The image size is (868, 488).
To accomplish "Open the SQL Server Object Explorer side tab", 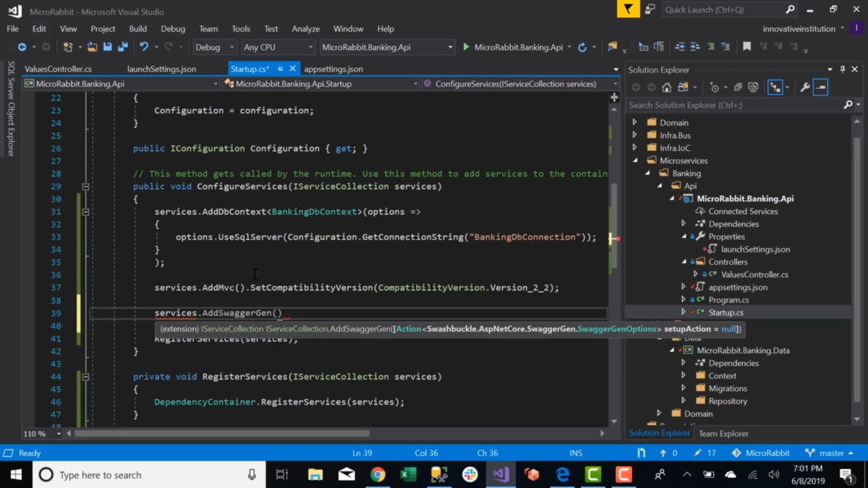I will coord(11,109).
